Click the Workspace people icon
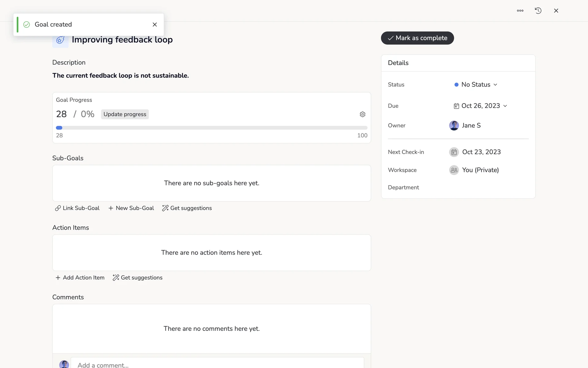Image resolution: width=588 pixels, height=368 pixels. [x=454, y=170]
